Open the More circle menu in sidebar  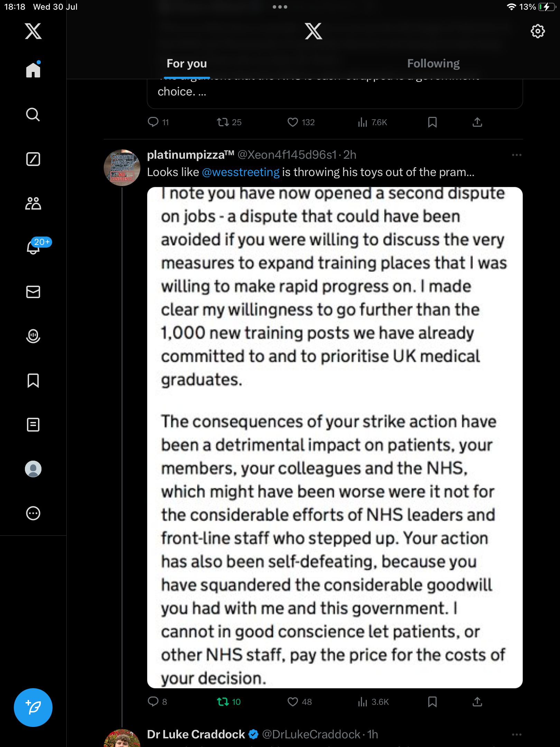pos(33,513)
